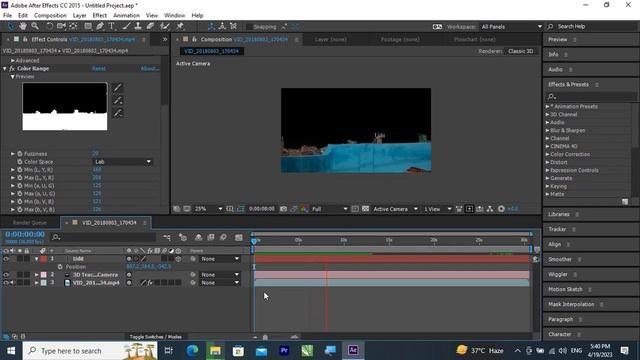Screen dimensions: 640x360
Task: Select the Pan Behind anchor point tool
Action: point(73,26)
